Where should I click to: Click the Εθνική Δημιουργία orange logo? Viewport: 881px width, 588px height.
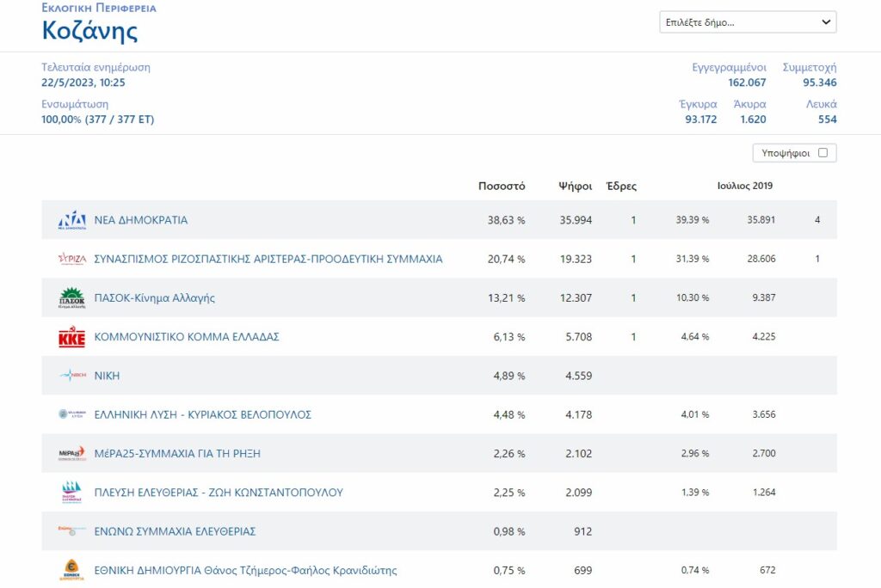tap(71, 570)
